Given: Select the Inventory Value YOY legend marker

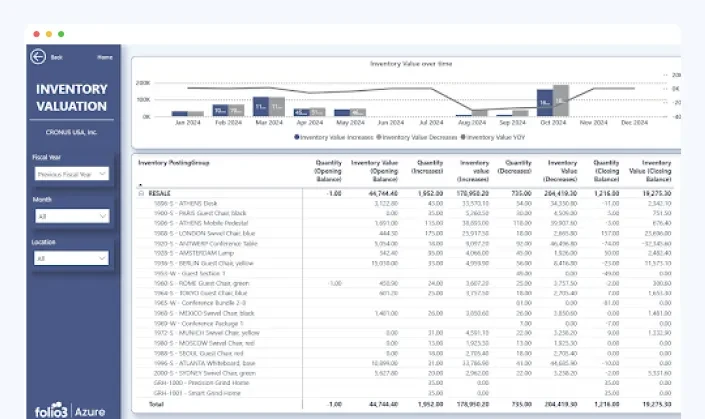Looking at the screenshot, I should point(463,137).
